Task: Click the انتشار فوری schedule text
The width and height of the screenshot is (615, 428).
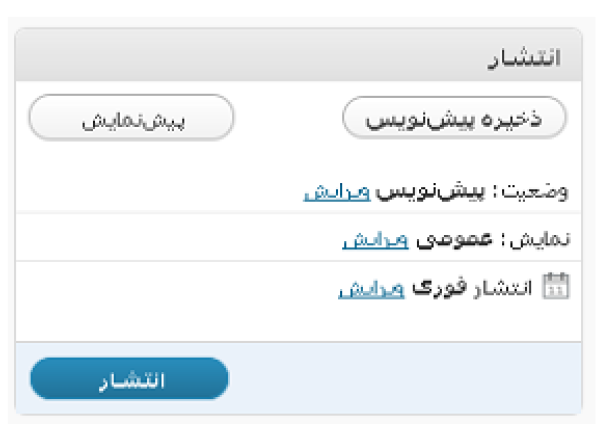Action: click(472, 288)
